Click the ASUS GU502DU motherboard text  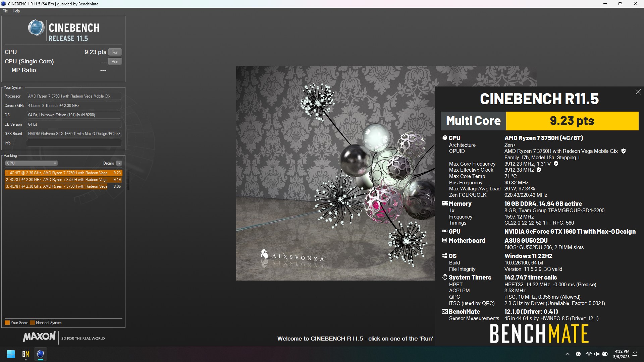pos(526,241)
